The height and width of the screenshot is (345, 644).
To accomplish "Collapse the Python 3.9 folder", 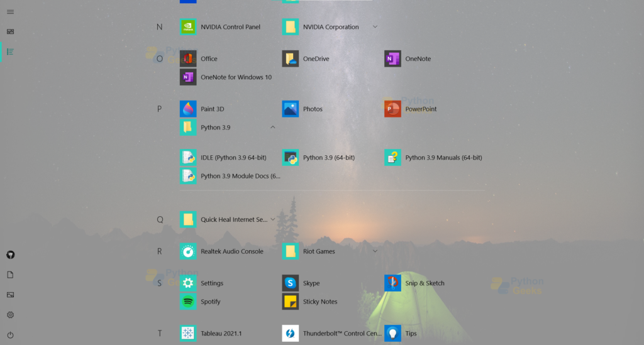I will [272, 128].
